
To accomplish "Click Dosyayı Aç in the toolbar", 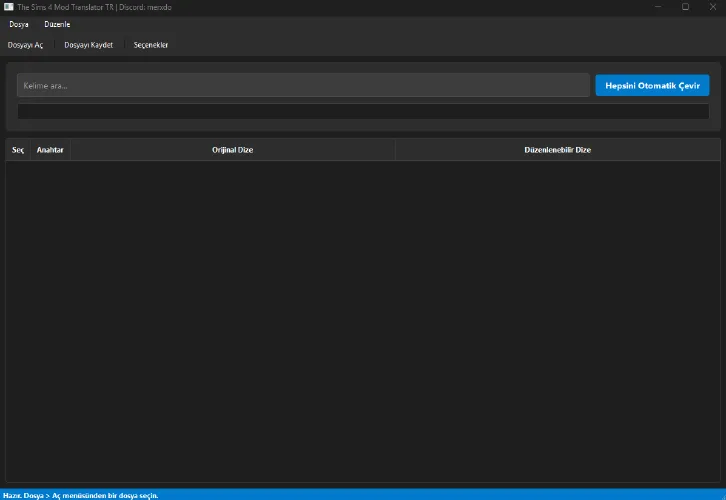I will pyautogui.click(x=25, y=45).
